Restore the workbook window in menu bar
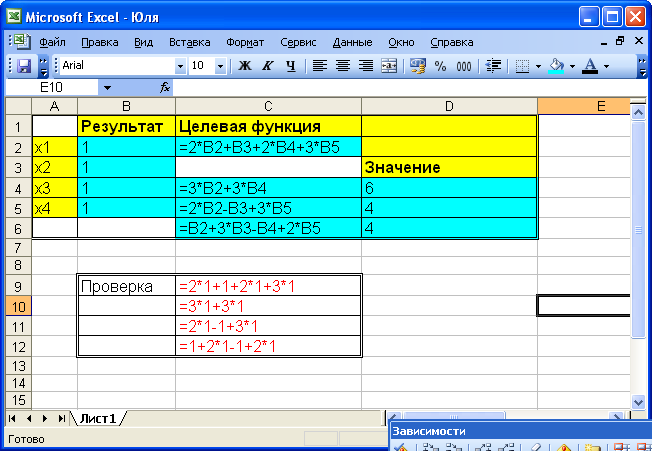The height and width of the screenshot is (451, 652). [x=620, y=41]
